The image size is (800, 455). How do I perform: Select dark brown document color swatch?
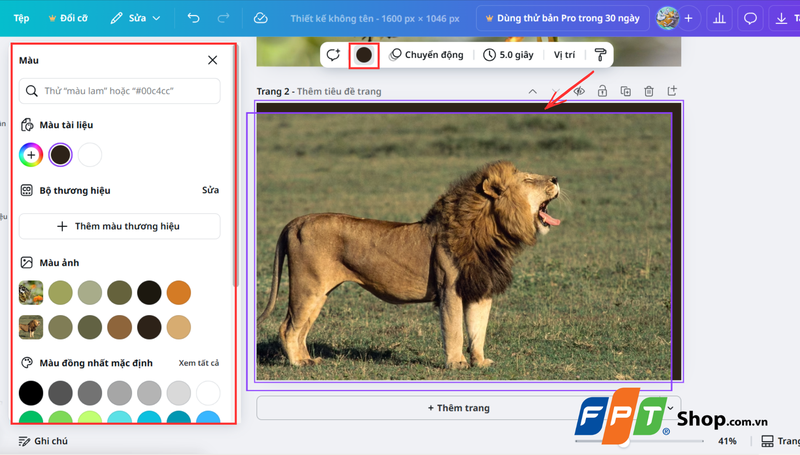coord(60,155)
